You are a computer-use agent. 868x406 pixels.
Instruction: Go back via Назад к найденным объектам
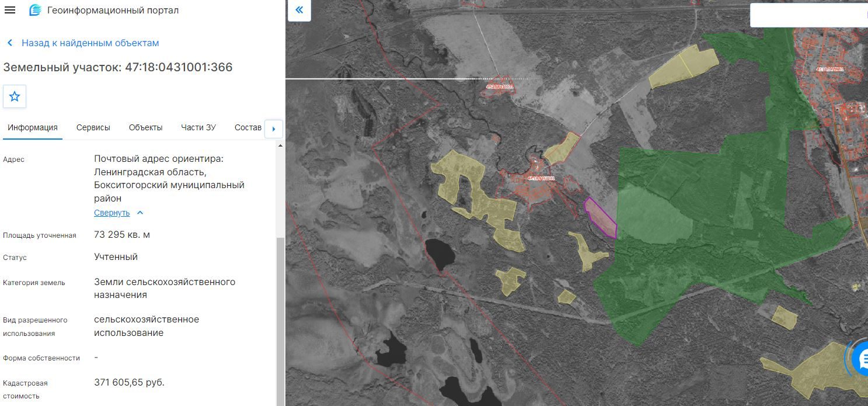[83, 43]
